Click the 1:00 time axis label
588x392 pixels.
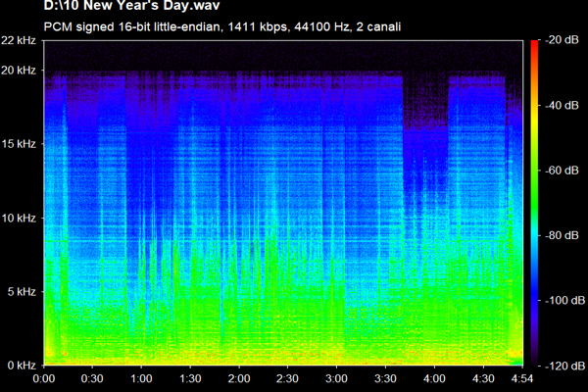tap(141, 378)
